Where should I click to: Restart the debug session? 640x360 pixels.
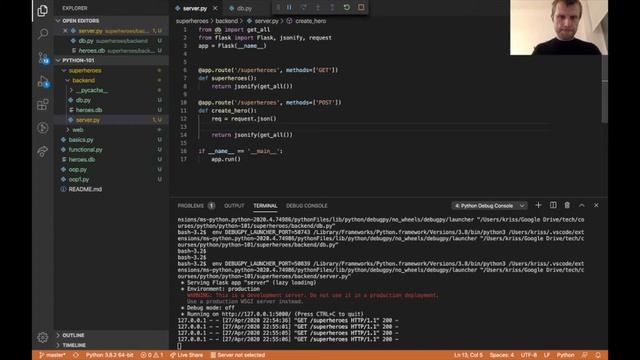click(346, 7)
